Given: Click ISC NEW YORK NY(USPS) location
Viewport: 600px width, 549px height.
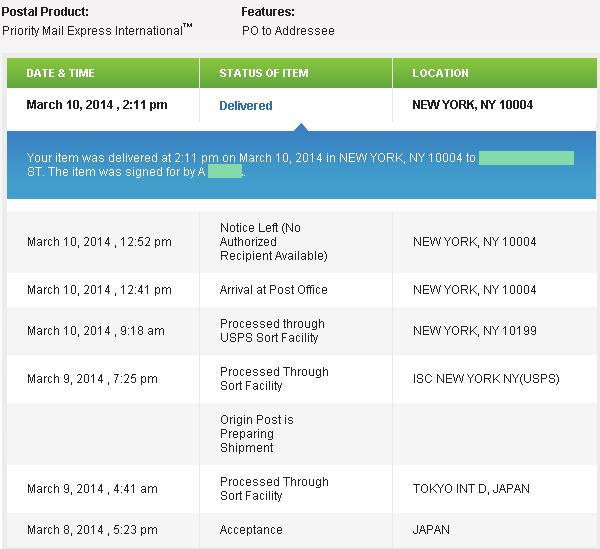Looking at the screenshot, I should 486,379.
